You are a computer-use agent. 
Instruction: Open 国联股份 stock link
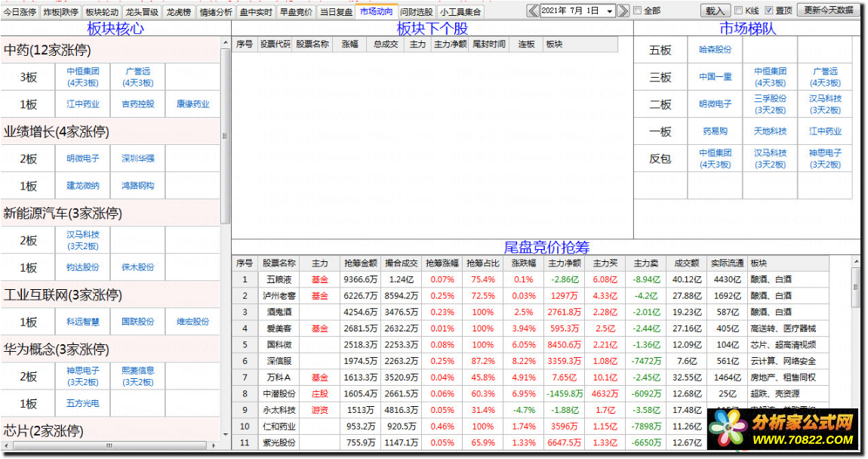pyautogui.click(x=138, y=322)
